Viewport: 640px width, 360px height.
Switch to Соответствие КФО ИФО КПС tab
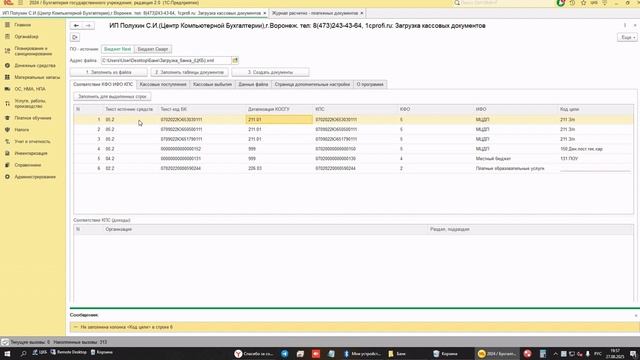pyautogui.click(x=103, y=84)
